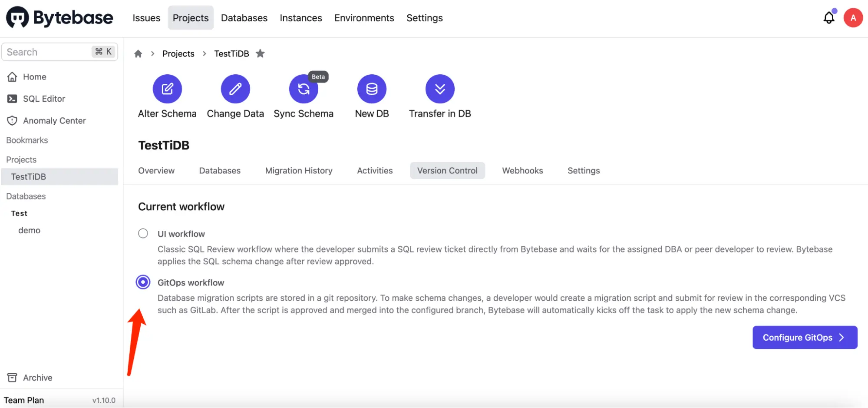This screenshot has width=868, height=408.
Task: Open the user avatar A menu
Action: (853, 18)
